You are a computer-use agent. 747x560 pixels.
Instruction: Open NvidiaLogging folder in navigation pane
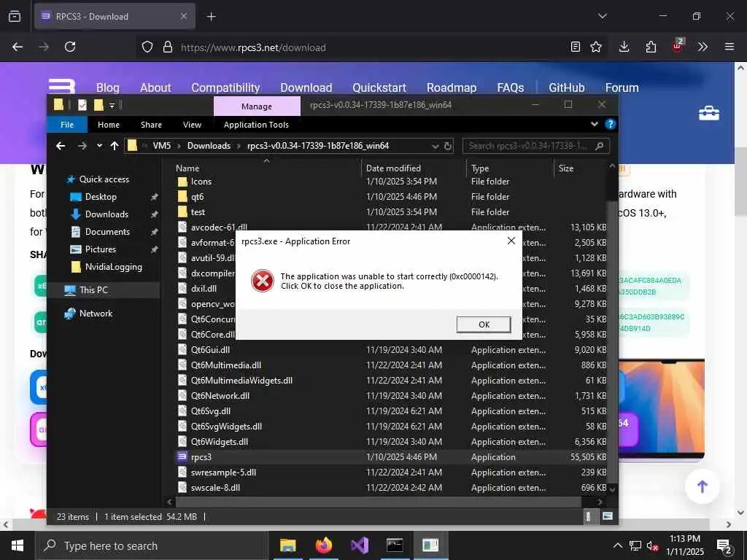click(113, 267)
